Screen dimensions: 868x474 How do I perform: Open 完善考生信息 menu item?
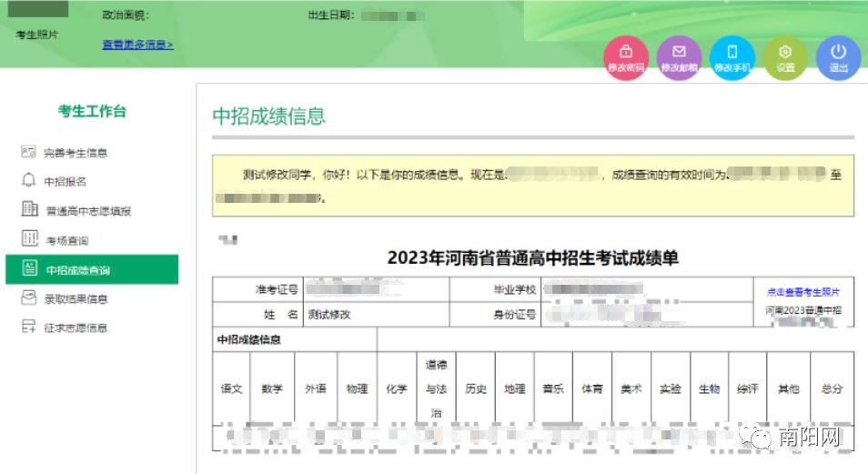(76, 153)
